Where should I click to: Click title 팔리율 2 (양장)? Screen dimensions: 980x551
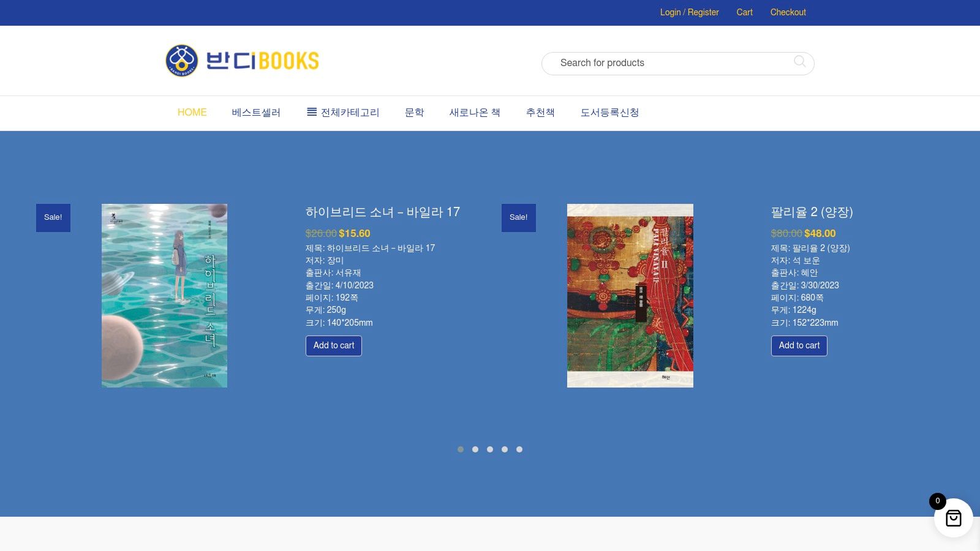(x=812, y=212)
